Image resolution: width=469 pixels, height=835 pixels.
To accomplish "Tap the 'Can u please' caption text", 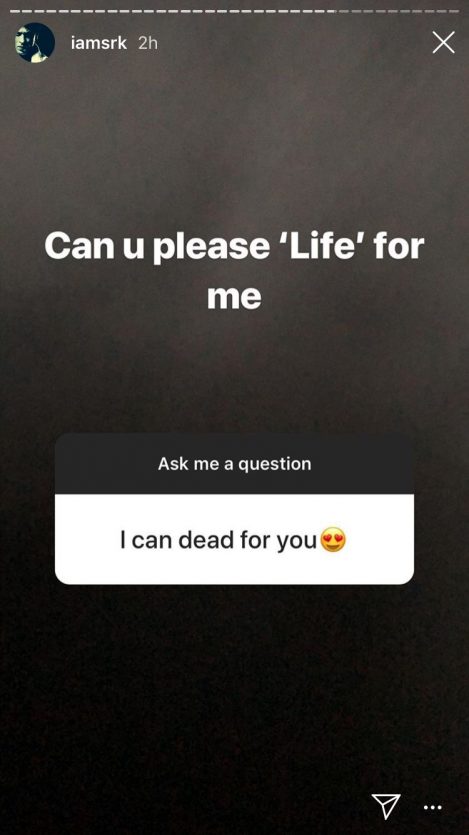I will coord(157,247).
